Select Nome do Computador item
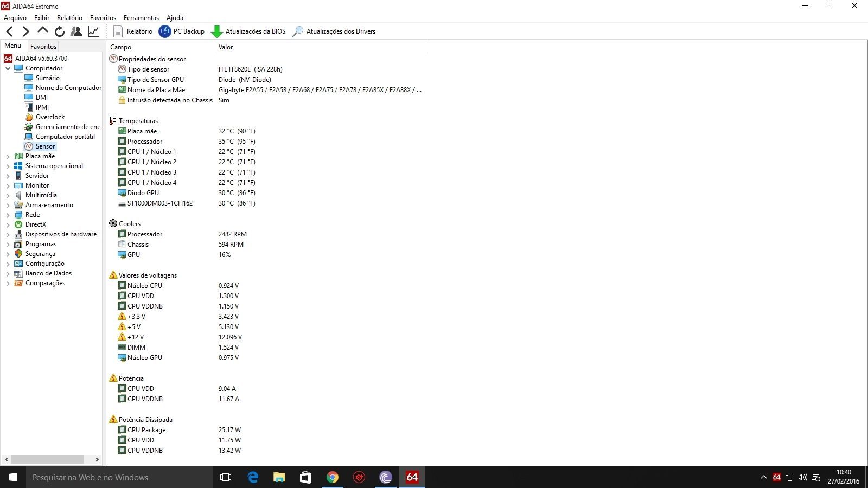Image resolution: width=868 pixels, height=488 pixels. tap(63, 88)
